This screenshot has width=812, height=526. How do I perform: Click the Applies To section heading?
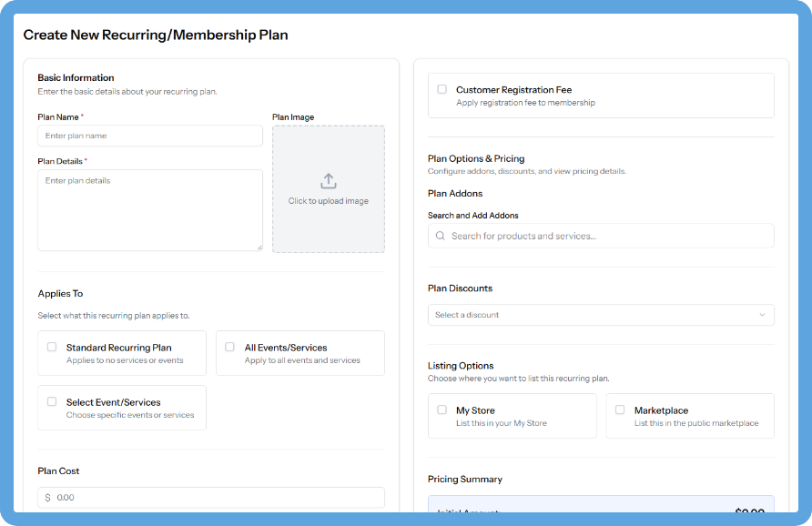pyautogui.click(x=60, y=293)
